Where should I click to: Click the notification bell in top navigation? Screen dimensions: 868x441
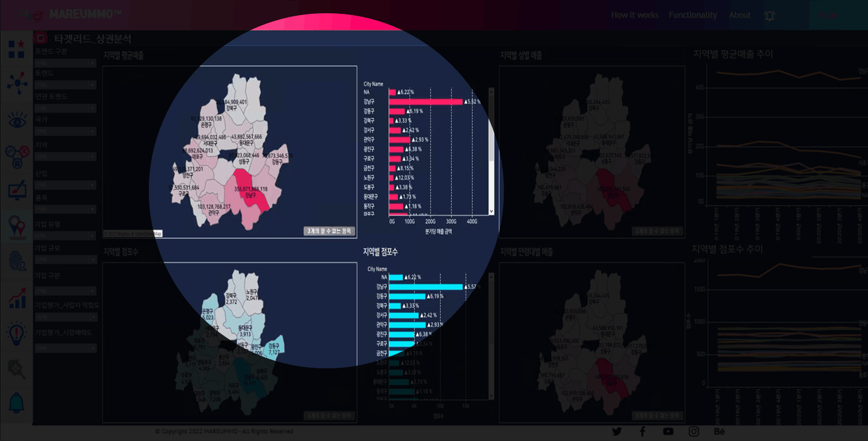click(770, 16)
